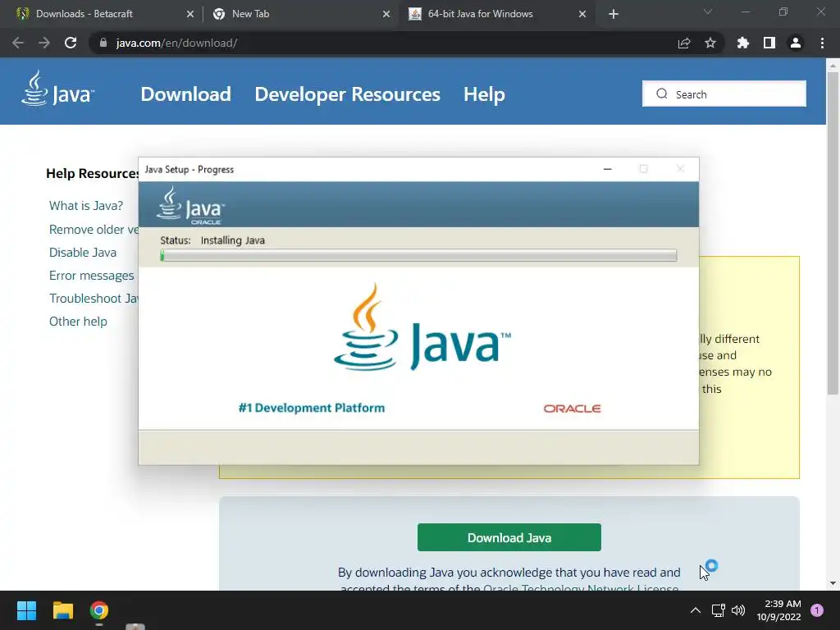The height and width of the screenshot is (630, 840).
Task: Open the 'Error messages' link
Action: pyautogui.click(x=92, y=276)
